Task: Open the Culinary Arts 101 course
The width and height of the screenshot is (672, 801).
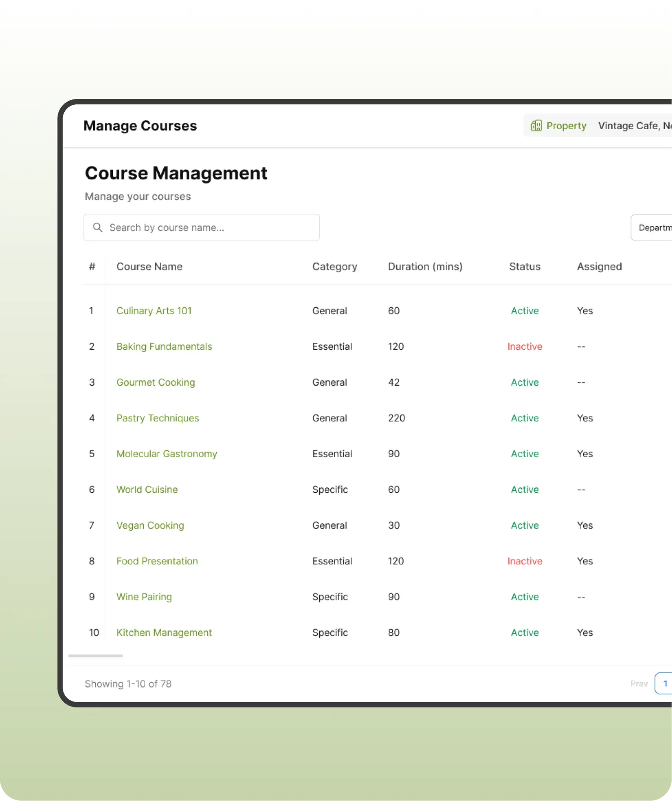Action: pos(154,310)
